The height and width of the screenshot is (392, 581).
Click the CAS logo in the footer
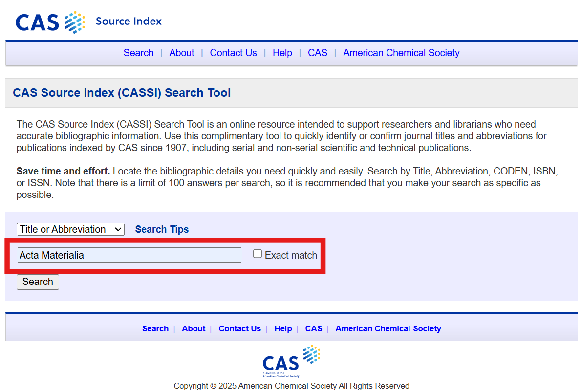click(x=291, y=361)
